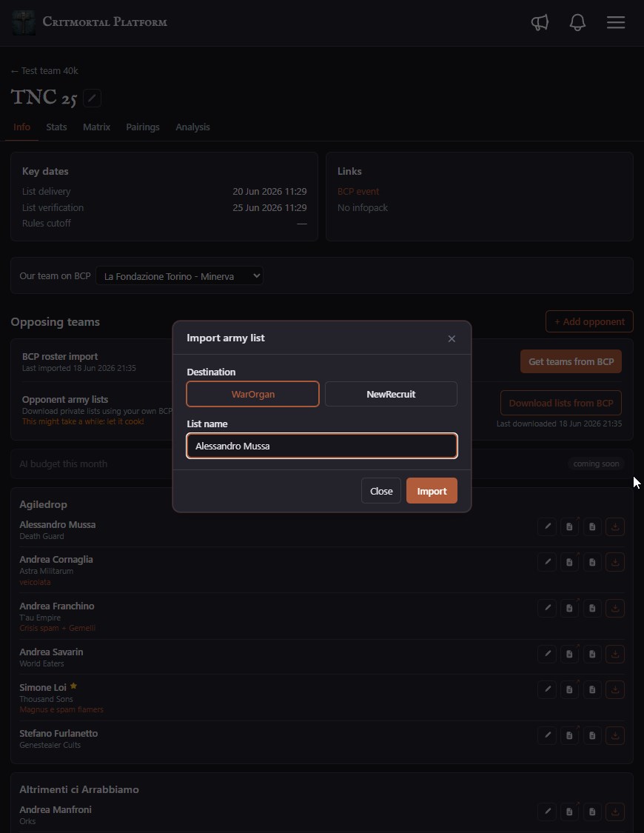Click the plain document icon for Simone Loi

pyautogui.click(x=592, y=689)
